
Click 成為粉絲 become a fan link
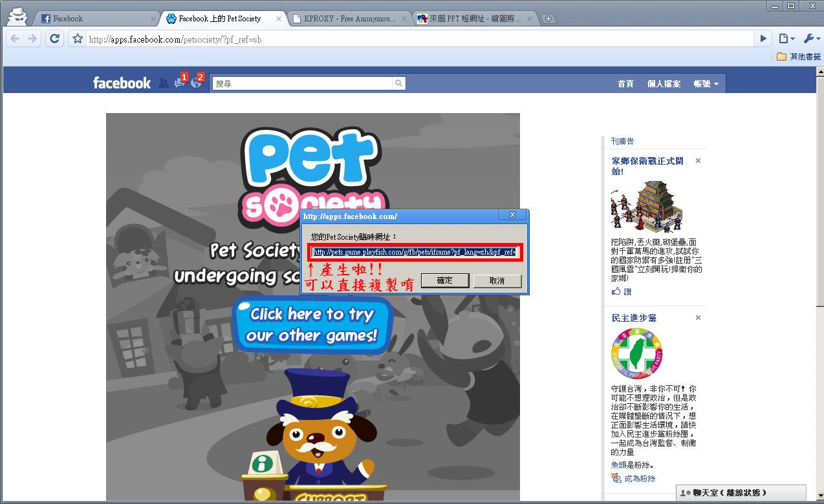coord(633,479)
